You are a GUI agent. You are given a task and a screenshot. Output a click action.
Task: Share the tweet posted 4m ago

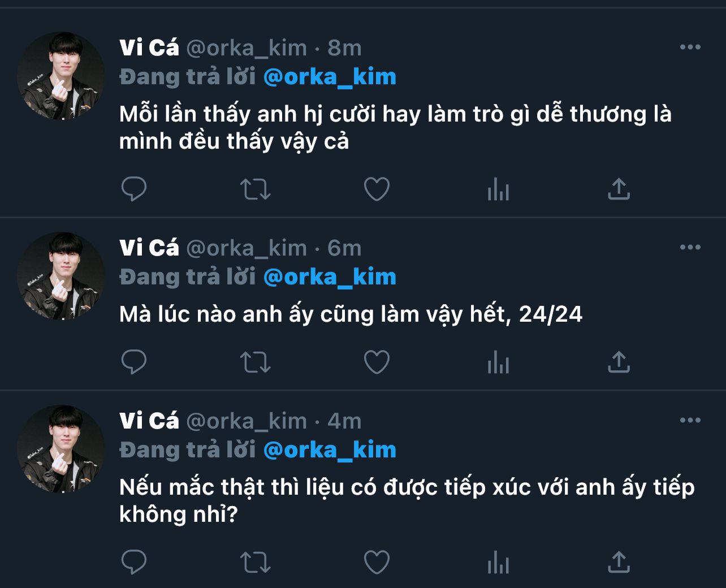click(619, 563)
